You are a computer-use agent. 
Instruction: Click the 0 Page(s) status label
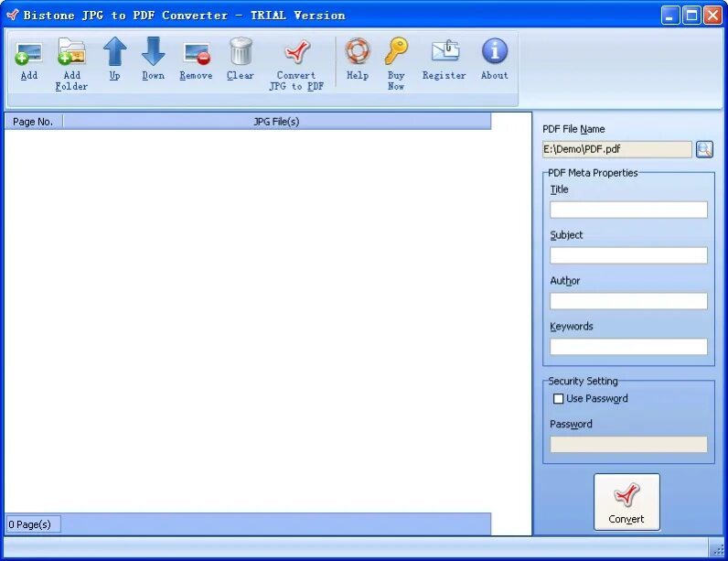click(x=33, y=524)
